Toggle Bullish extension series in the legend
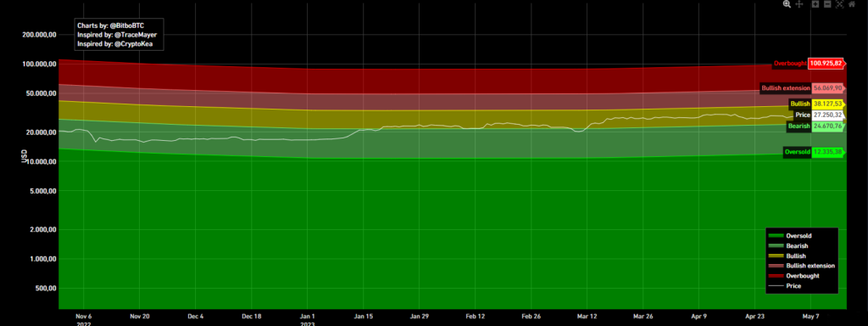This screenshot has height=326, width=868. pos(802,266)
